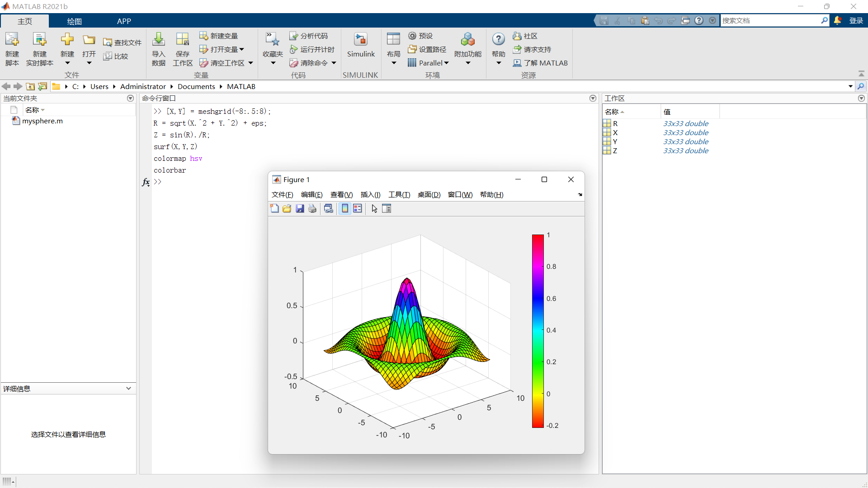Screen dimensions: 868x488
Task: Click quick access Switch Windows icon
Action: pos(685,20)
